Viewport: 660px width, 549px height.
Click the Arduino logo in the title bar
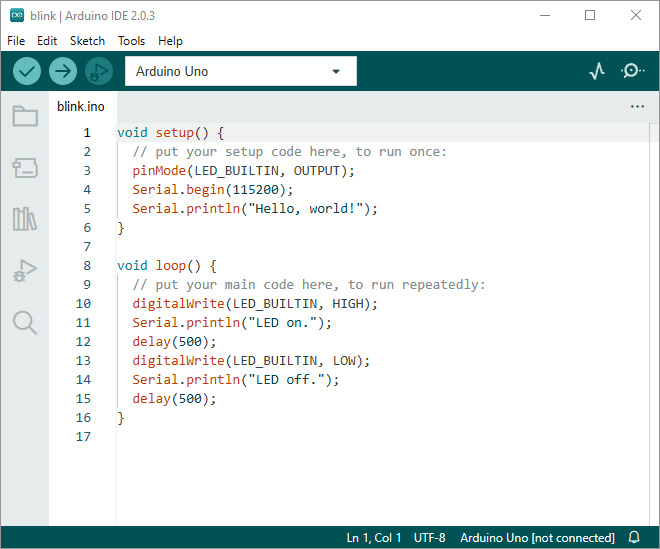coord(17,15)
